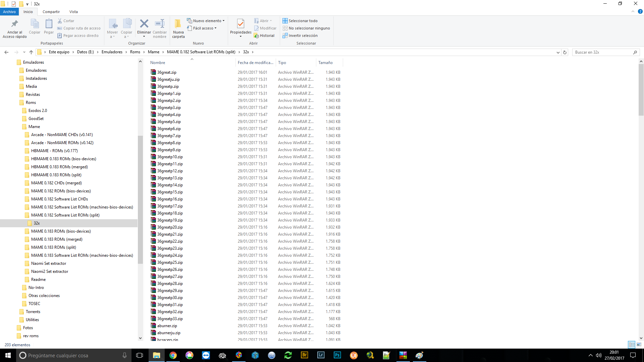
Task: Go up one folder level arrow
Action: pyautogui.click(x=31, y=52)
